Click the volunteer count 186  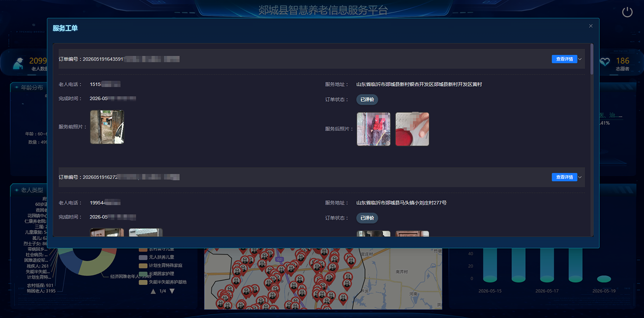coord(623,61)
